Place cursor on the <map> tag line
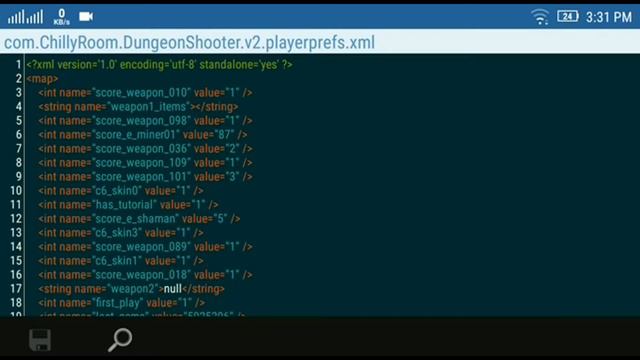Screen dimensions: 640x360 [42, 78]
